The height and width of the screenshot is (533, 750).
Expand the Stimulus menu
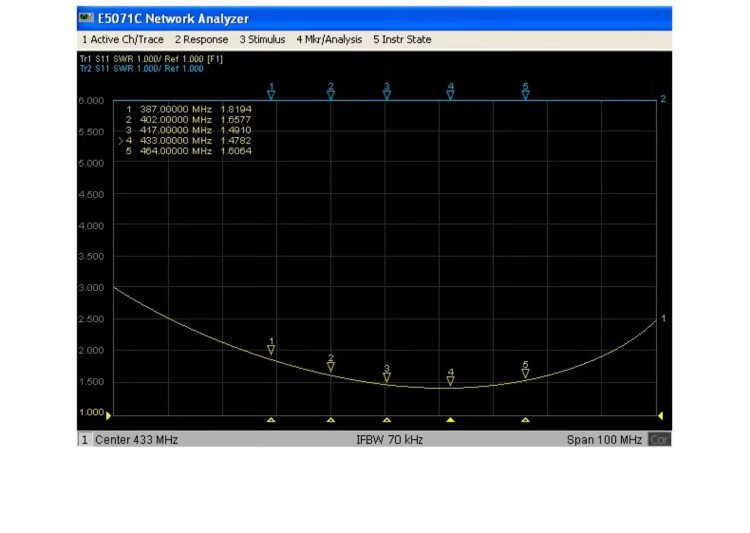point(262,40)
